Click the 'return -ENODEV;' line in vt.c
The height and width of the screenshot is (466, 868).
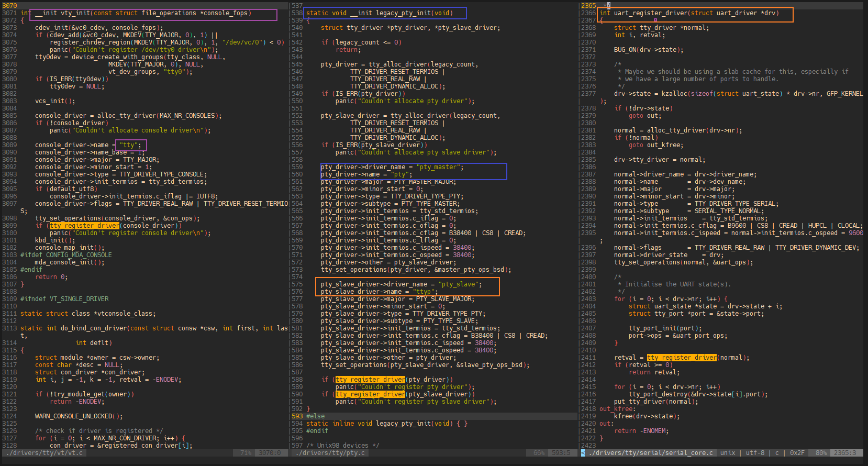coord(76,402)
